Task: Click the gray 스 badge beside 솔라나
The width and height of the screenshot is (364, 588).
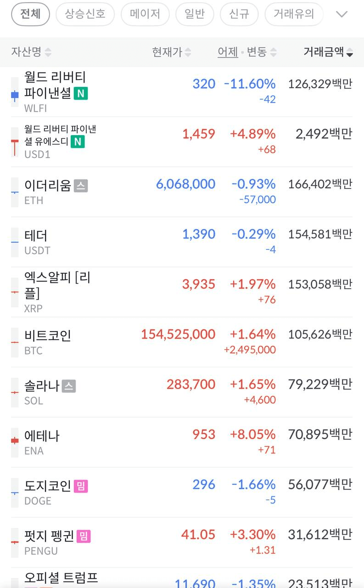Action: tap(69, 386)
